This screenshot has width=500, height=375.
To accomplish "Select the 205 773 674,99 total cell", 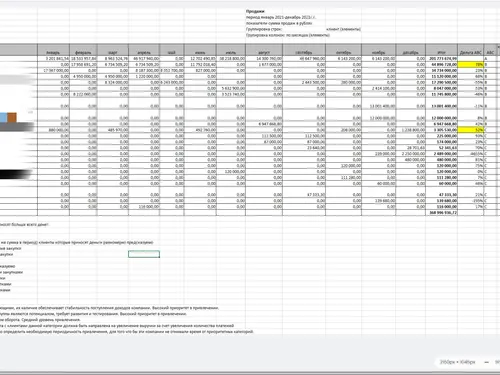I will pos(442,59).
